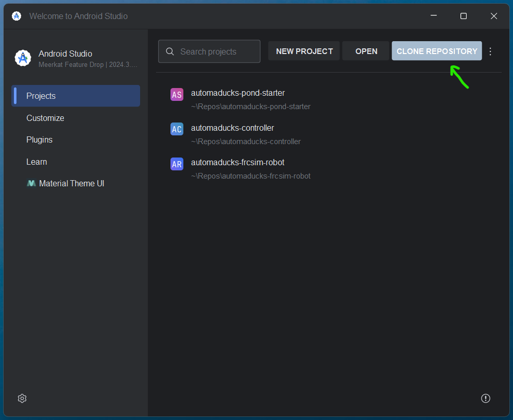Click path ~\Repos\automaducks-controller
Image resolution: width=513 pixels, height=420 pixels.
pyautogui.click(x=246, y=142)
